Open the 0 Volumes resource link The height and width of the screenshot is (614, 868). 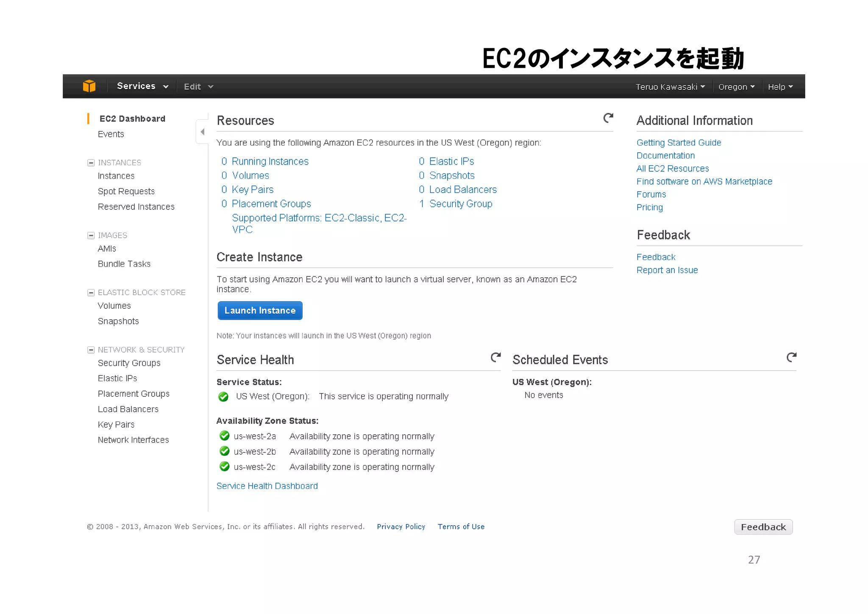pyautogui.click(x=245, y=176)
